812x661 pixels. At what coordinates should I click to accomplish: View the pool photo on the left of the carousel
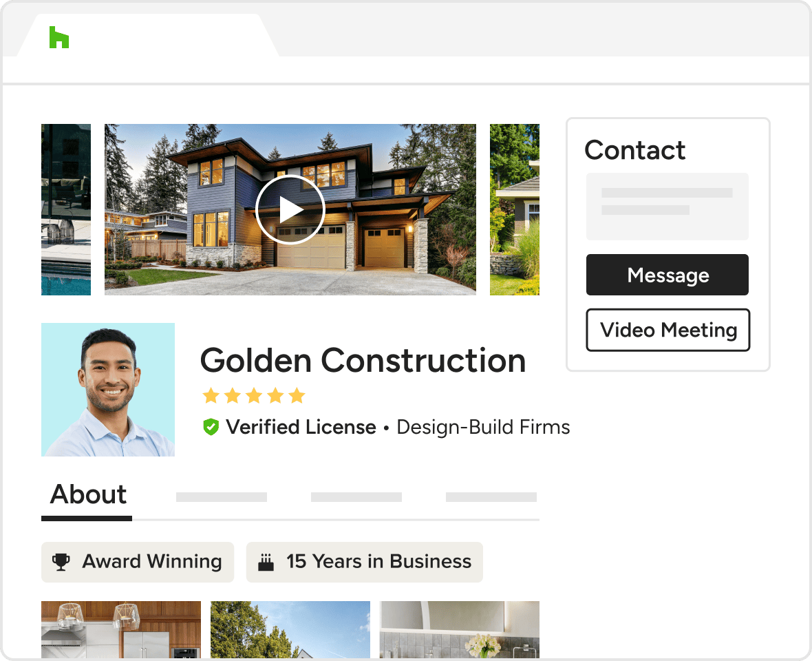click(x=66, y=209)
